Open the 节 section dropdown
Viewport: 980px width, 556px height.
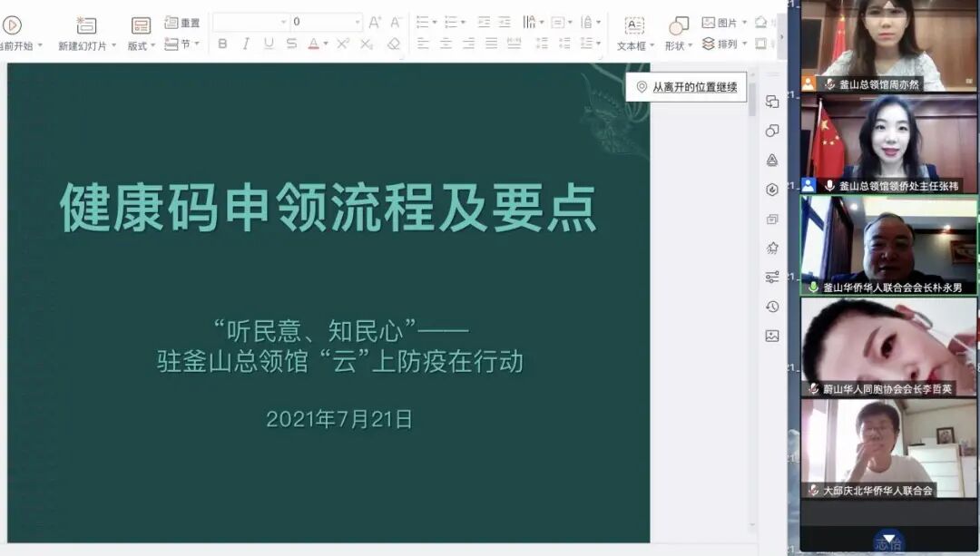click(x=181, y=44)
